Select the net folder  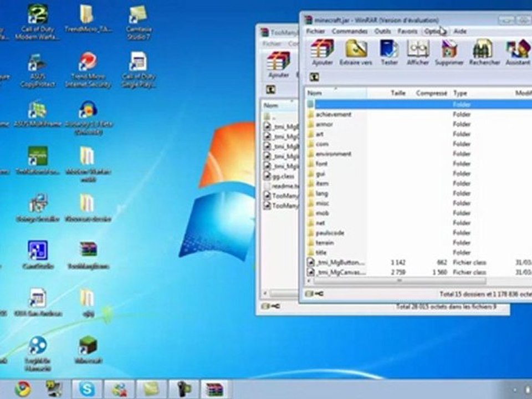tap(320, 223)
